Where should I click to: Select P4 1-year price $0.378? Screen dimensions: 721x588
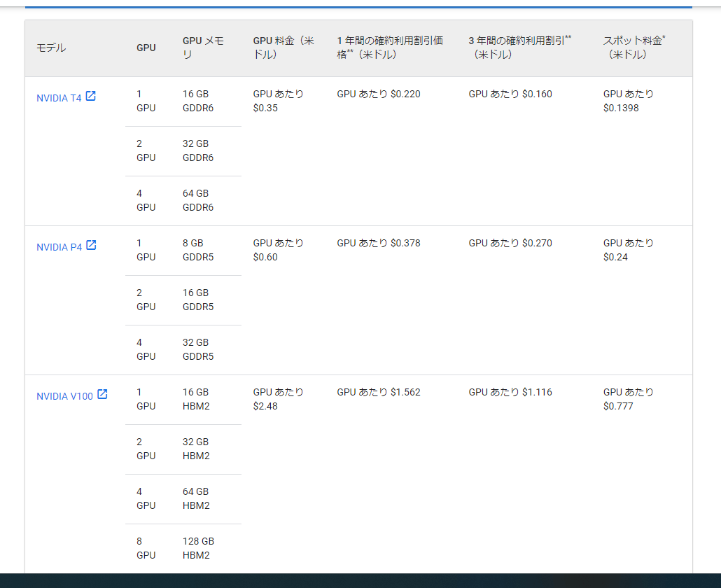[x=379, y=243]
